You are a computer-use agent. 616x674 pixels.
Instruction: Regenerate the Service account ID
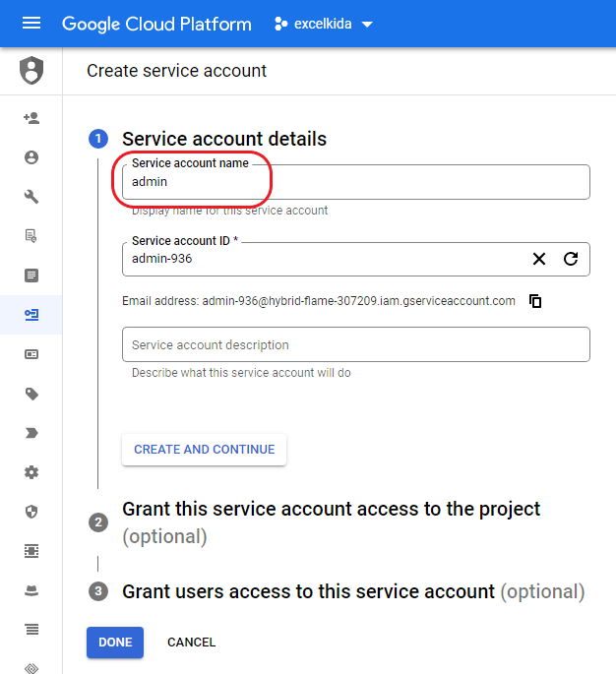pos(571,259)
